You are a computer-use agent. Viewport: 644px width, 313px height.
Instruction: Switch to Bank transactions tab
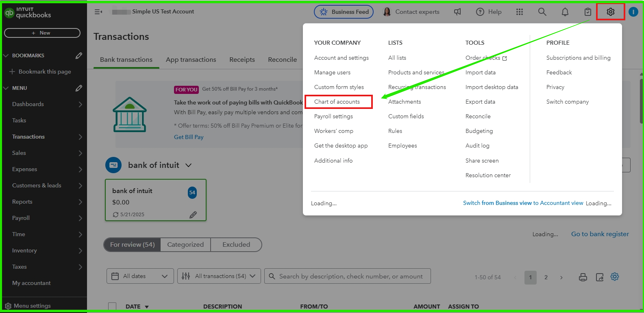(x=126, y=59)
